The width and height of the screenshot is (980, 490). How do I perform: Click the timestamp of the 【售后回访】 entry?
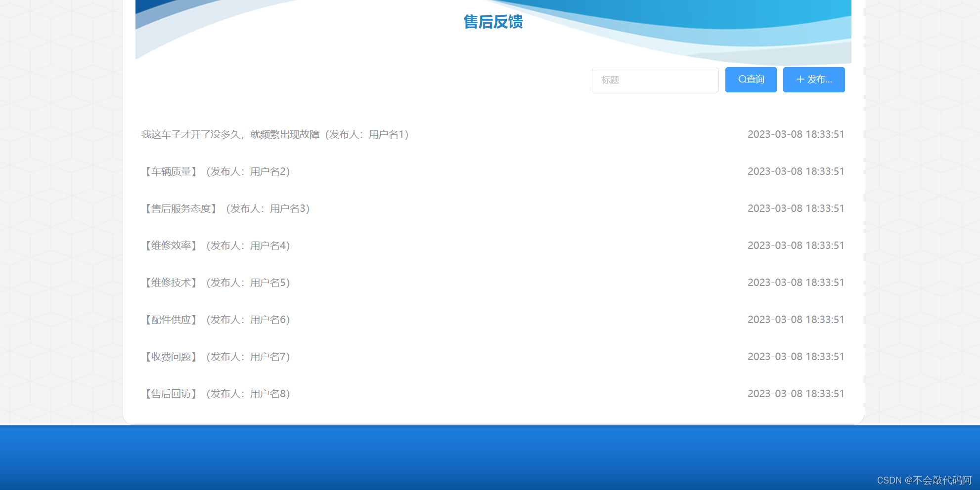tap(796, 394)
